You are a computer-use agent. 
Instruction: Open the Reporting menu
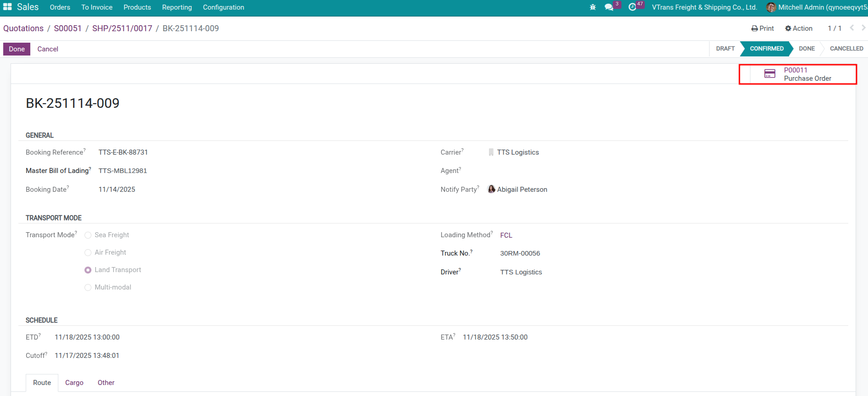pos(177,7)
